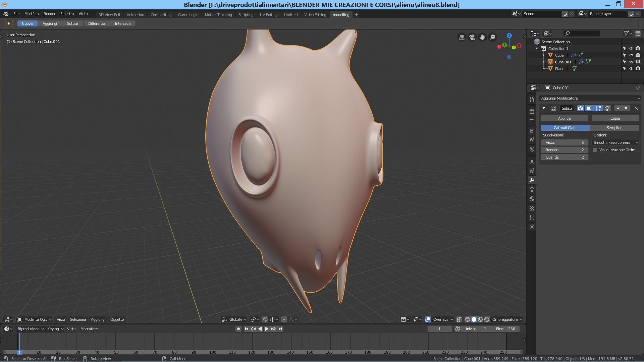Open Ombreggiatura shading options dropdown
The width and height of the screenshot is (644, 362).
click(507, 319)
